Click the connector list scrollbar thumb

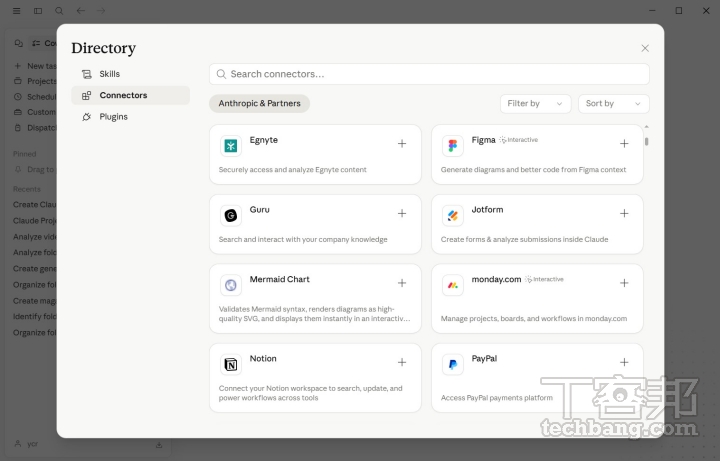[x=647, y=141]
